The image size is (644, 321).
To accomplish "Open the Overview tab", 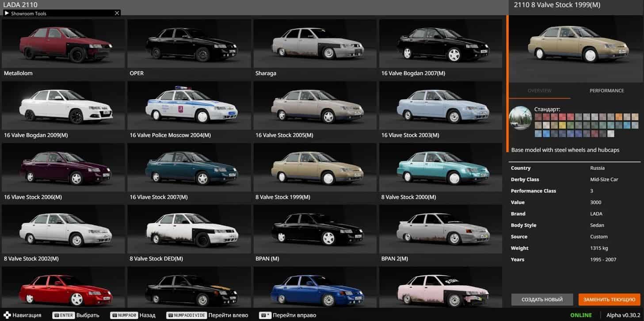I will [539, 91].
